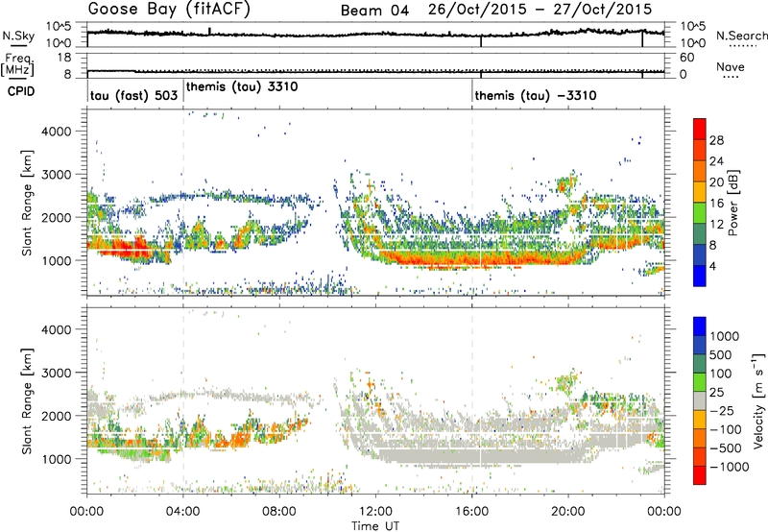
Task: Click the red bottom segment of Velocity colorbar
Action: tap(700, 475)
